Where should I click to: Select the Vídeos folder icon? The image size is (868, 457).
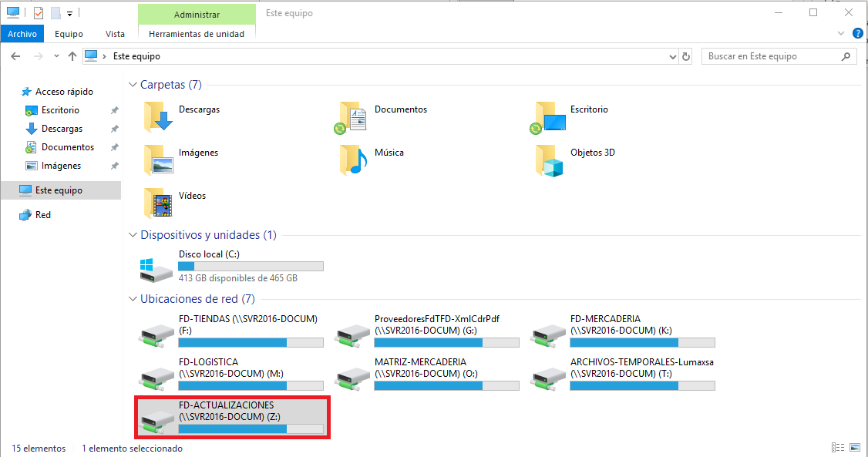[x=158, y=203]
